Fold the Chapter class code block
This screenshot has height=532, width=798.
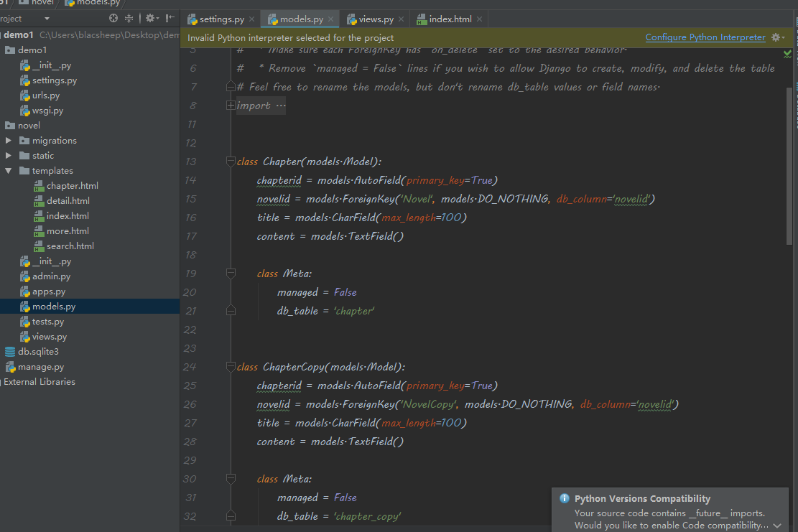[x=231, y=162]
